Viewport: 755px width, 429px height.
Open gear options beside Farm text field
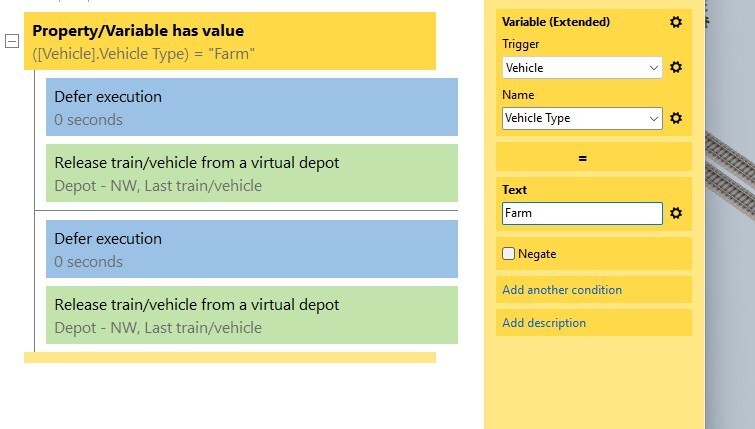676,213
